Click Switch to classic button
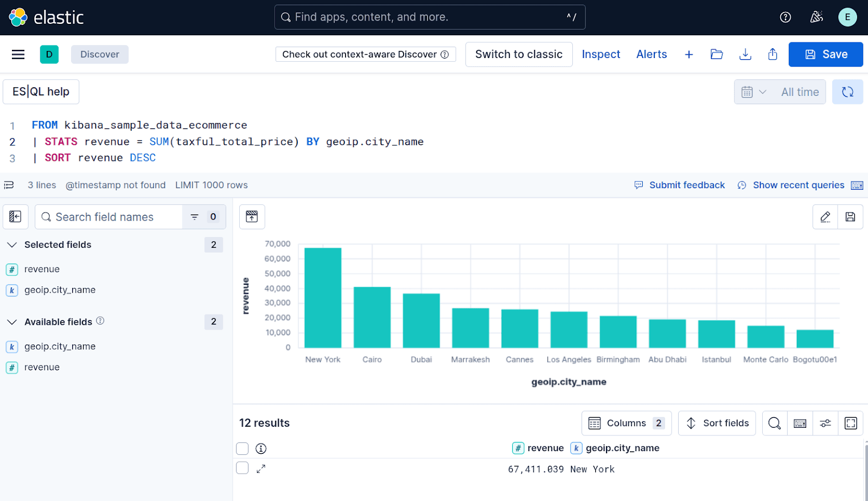Screen dimensions: 868x501 pos(518,54)
